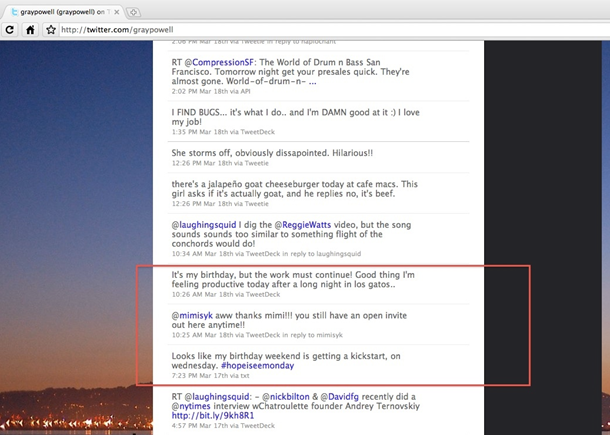Click the 'She storms off' tweet text
Viewport: 610px width, 435px height.
click(272, 153)
